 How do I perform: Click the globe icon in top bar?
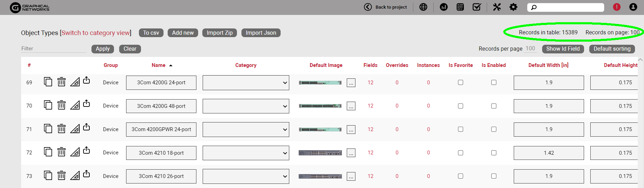coord(423,7)
